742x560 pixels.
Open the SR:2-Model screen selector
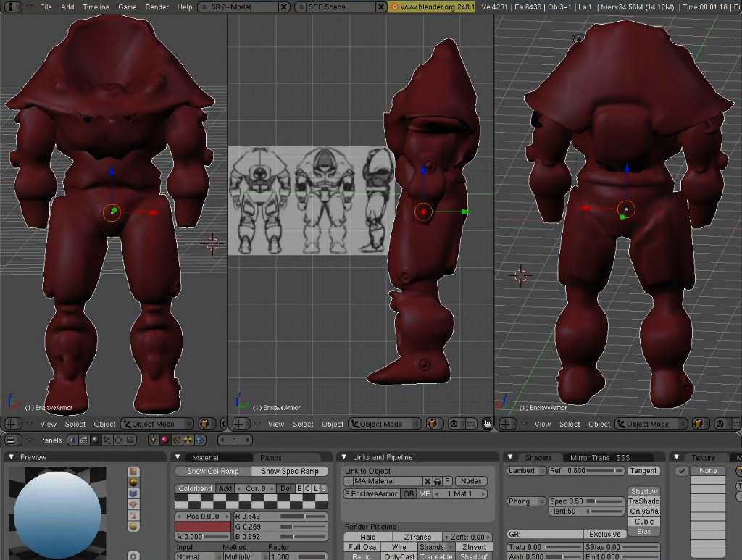pyautogui.click(x=204, y=7)
